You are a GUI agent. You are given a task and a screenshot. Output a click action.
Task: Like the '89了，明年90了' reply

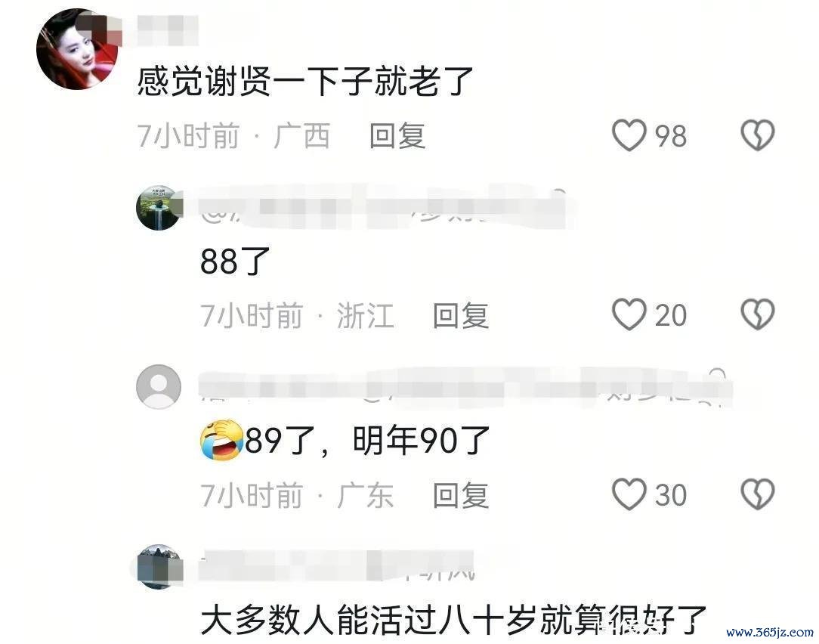629,494
